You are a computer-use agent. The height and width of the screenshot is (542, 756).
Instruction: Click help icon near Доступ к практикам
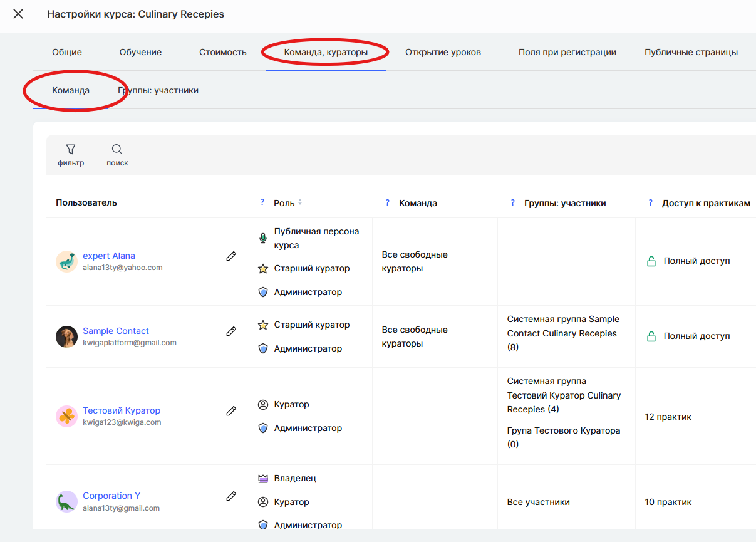click(651, 202)
